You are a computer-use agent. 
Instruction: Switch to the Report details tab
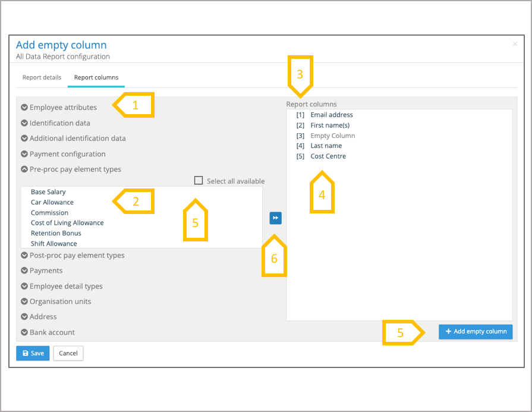point(42,77)
